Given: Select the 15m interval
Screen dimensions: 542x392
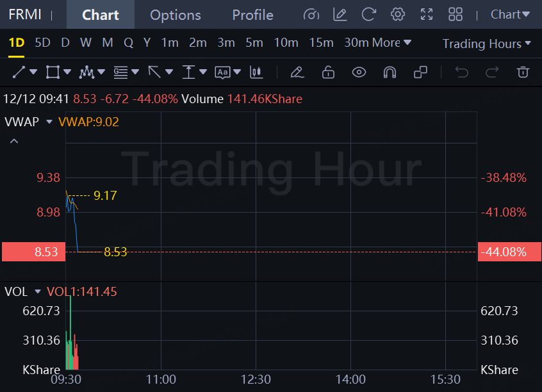Looking at the screenshot, I should [x=321, y=42].
